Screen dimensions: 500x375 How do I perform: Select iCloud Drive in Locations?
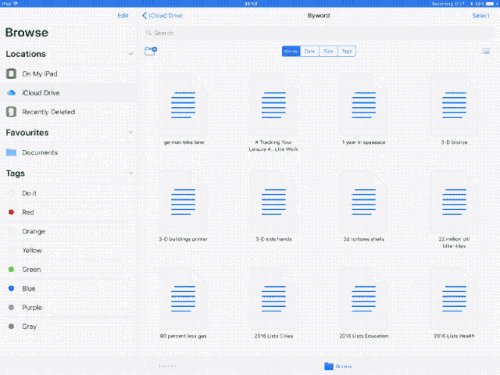tap(68, 93)
